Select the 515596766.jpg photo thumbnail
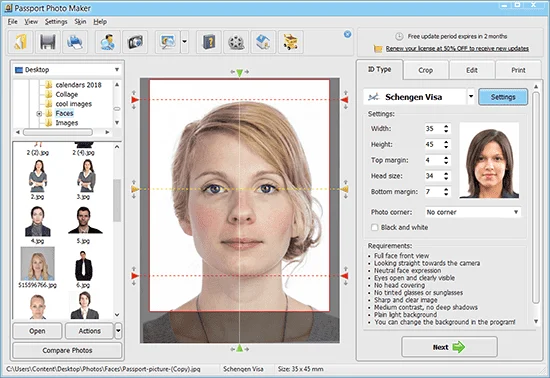The image size is (550, 378). coord(38,267)
